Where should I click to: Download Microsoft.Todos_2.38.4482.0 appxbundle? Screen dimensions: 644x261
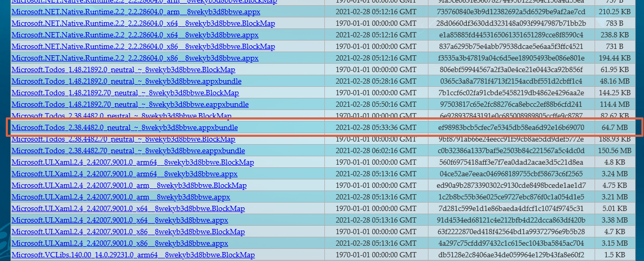click(125, 127)
